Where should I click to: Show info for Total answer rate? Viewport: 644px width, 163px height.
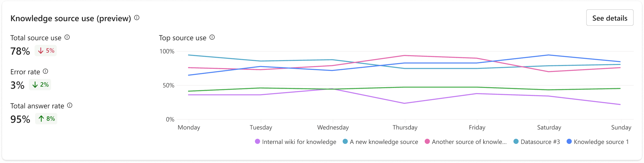click(70, 105)
